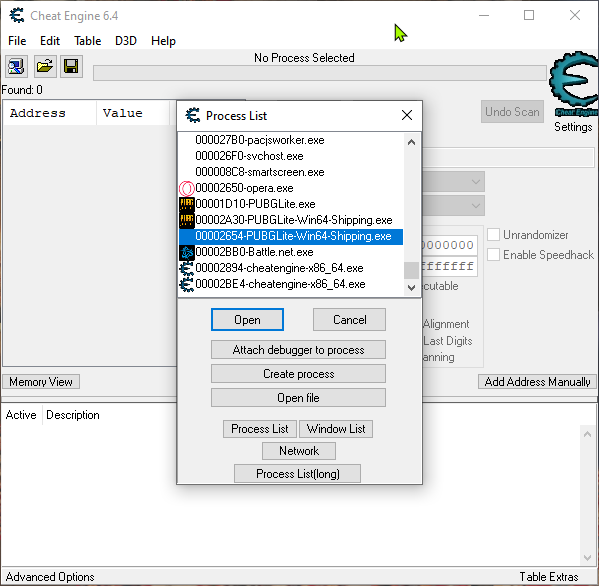Select 000008C8-smartscreen.exe row

(x=291, y=172)
